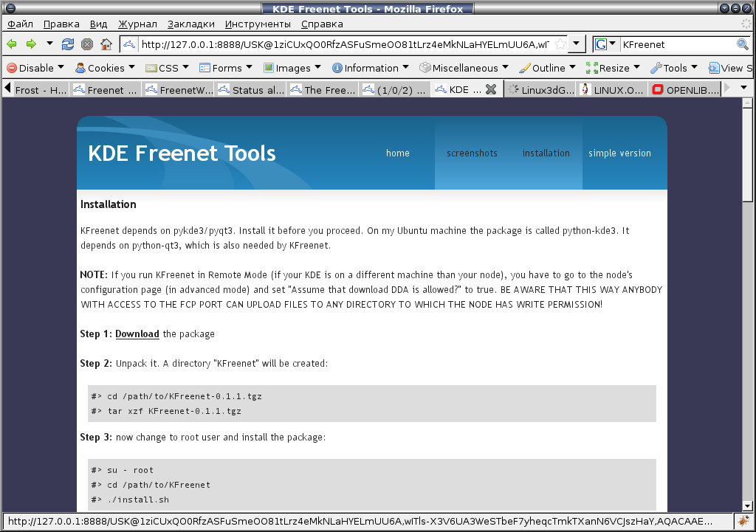Click the vertical scrollbar thumb
The width and height of the screenshot is (756, 532).
click(x=748, y=155)
